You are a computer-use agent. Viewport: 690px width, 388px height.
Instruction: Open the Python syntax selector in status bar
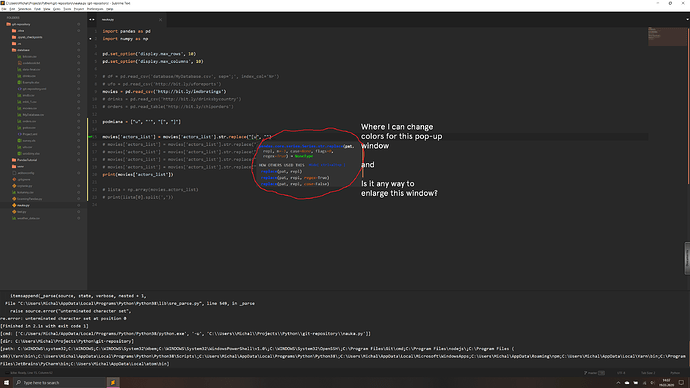[x=675, y=373]
